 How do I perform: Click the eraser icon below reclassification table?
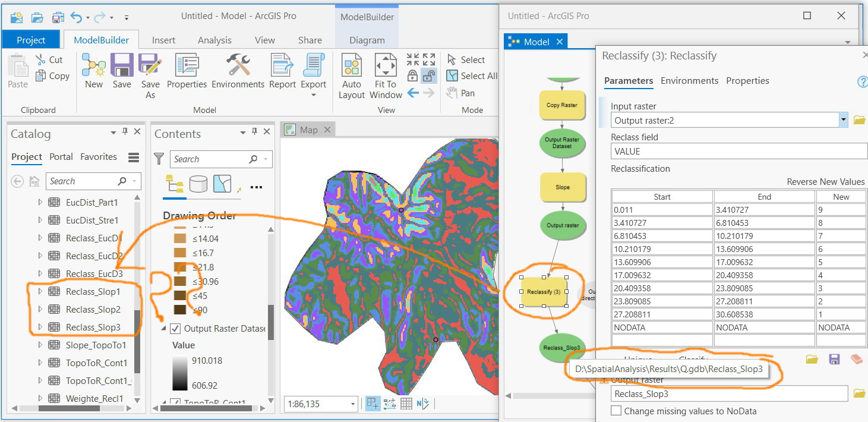click(856, 359)
